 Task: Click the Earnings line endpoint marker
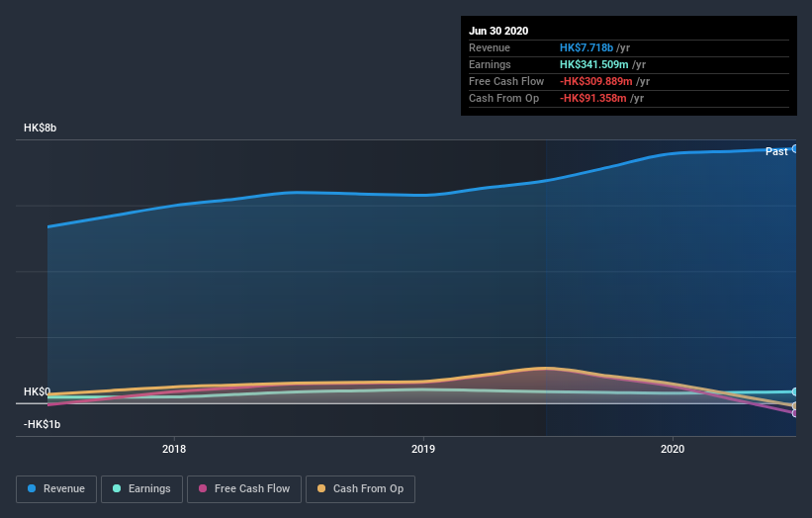click(x=795, y=391)
